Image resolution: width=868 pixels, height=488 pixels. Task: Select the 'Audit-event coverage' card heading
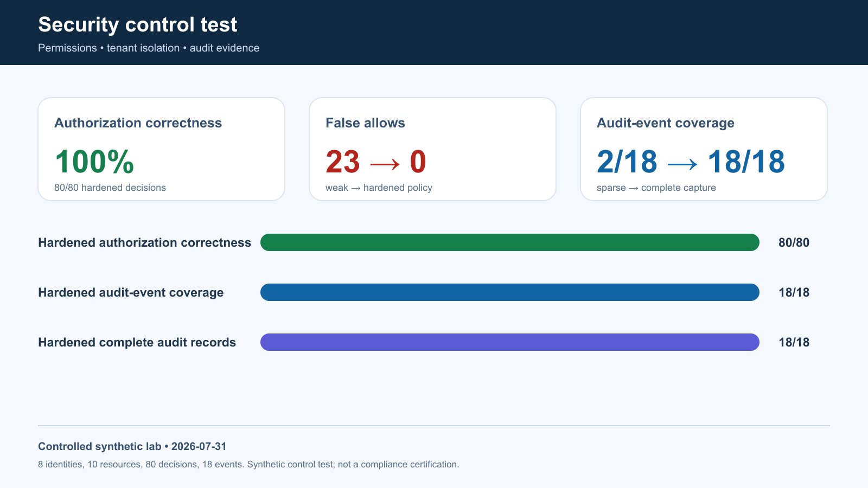pyautogui.click(x=666, y=123)
